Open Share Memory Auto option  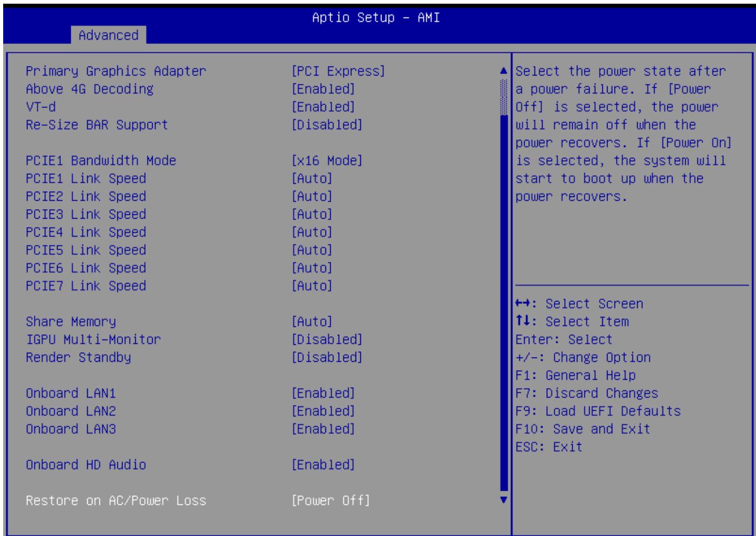(x=312, y=322)
